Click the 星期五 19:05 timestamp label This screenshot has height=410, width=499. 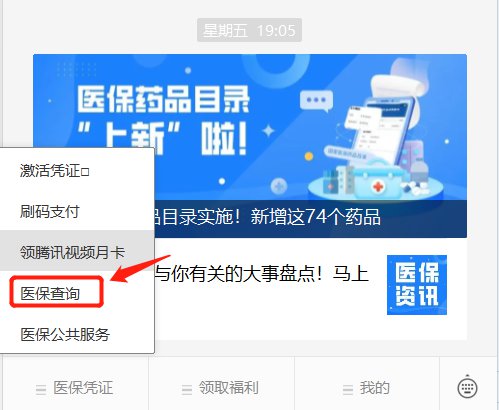point(249,30)
